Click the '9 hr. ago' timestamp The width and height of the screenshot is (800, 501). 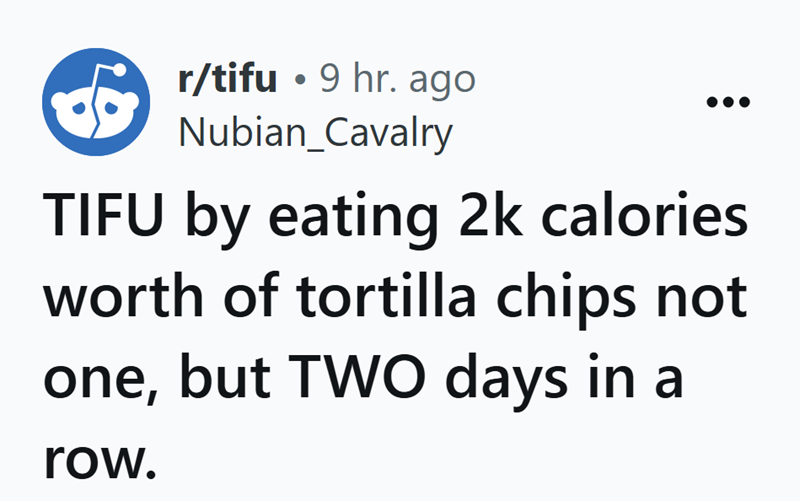click(x=397, y=81)
